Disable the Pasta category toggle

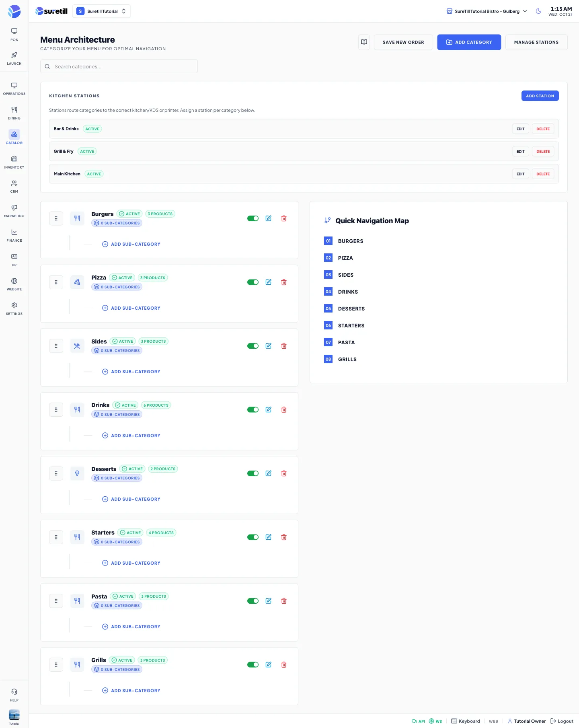point(253,601)
